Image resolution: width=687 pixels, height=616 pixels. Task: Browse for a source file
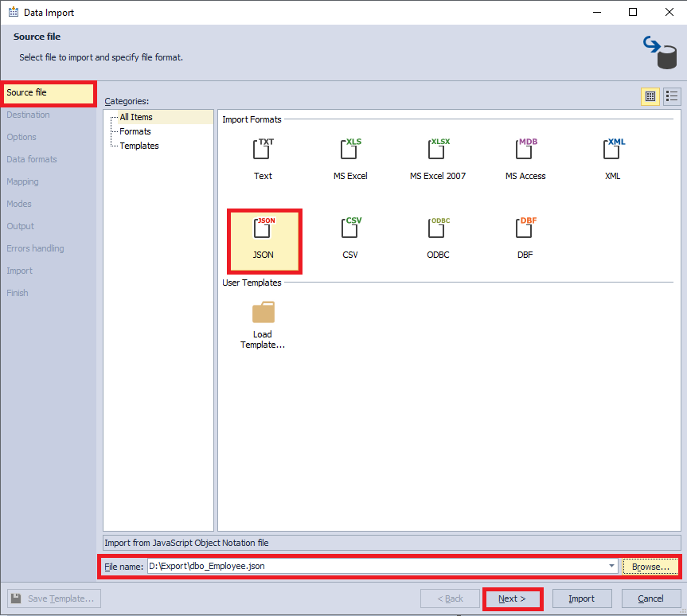(x=650, y=567)
